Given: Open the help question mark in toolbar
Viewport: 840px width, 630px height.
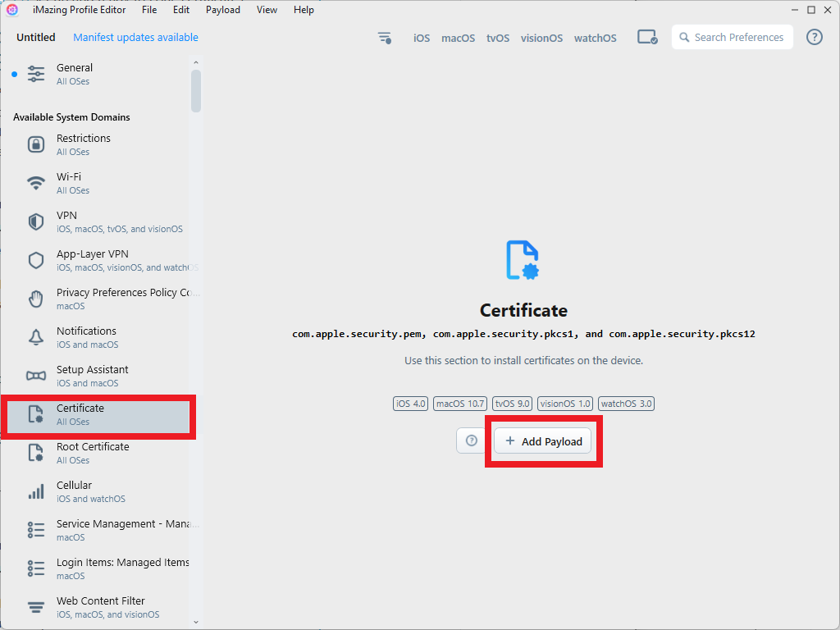Looking at the screenshot, I should pos(815,37).
